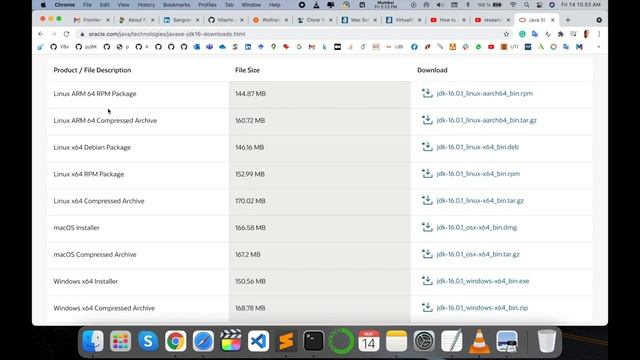Open the Help menu
640x360 pixels.
(x=274, y=5)
